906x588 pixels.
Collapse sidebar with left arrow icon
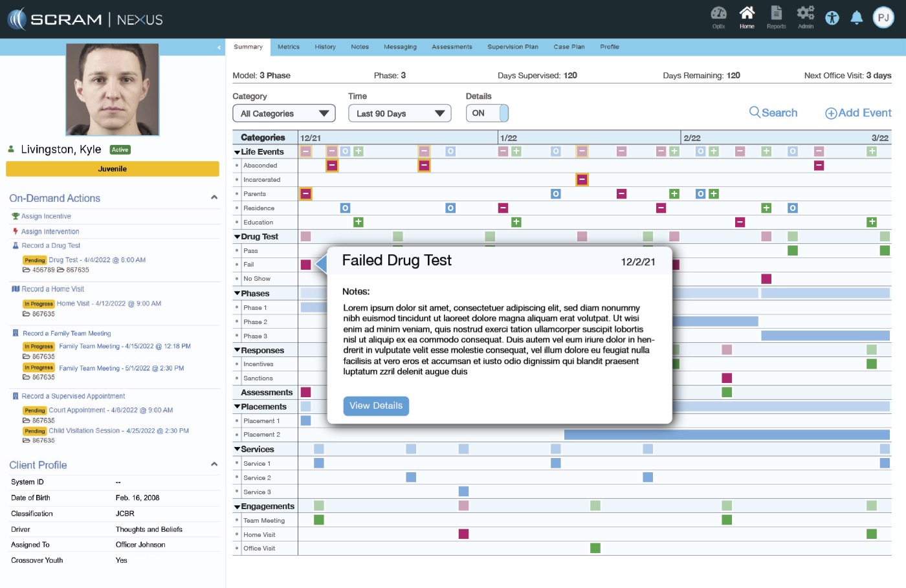click(219, 47)
